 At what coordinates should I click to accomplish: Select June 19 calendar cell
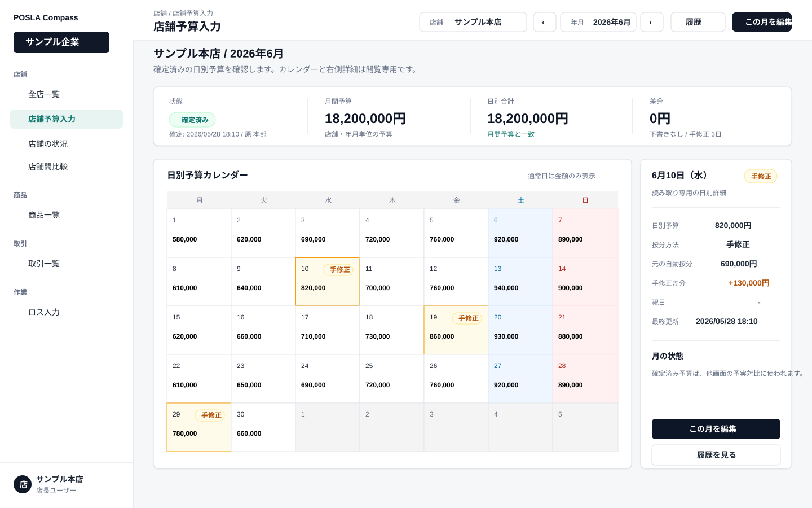point(456,330)
